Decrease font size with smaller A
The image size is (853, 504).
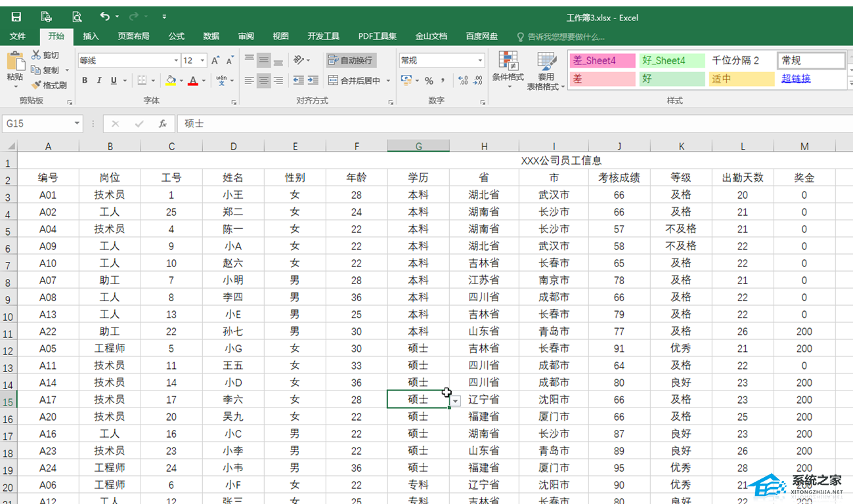(230, 60)
